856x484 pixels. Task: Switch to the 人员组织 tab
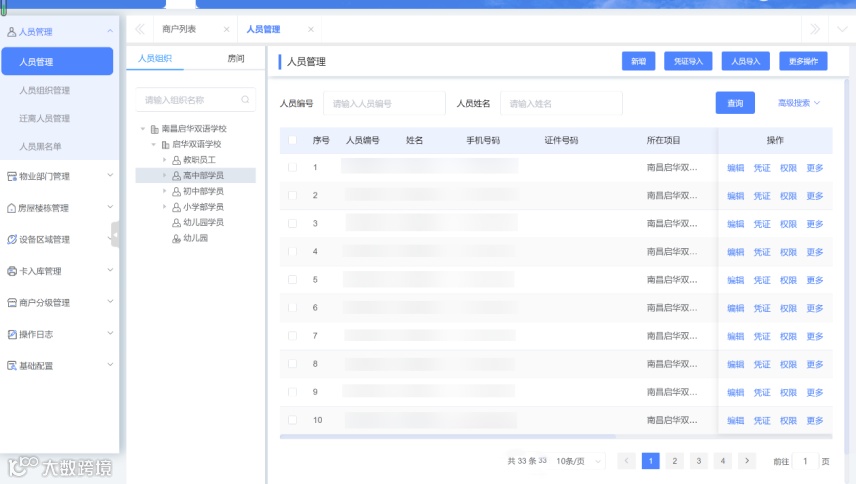[155, 58]
